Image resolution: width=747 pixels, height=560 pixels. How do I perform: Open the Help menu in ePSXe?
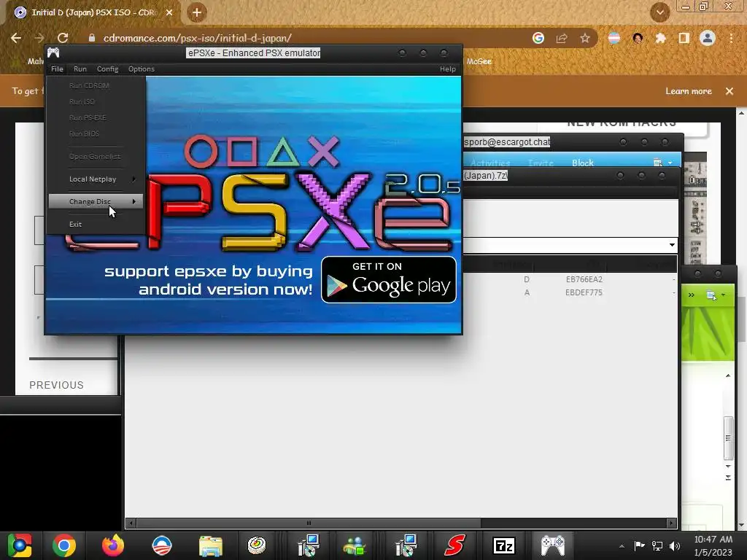[x=447, y=69]
